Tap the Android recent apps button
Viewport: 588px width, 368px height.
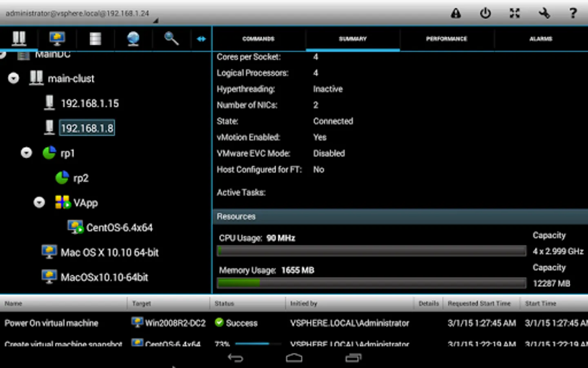tap(353, 358)
